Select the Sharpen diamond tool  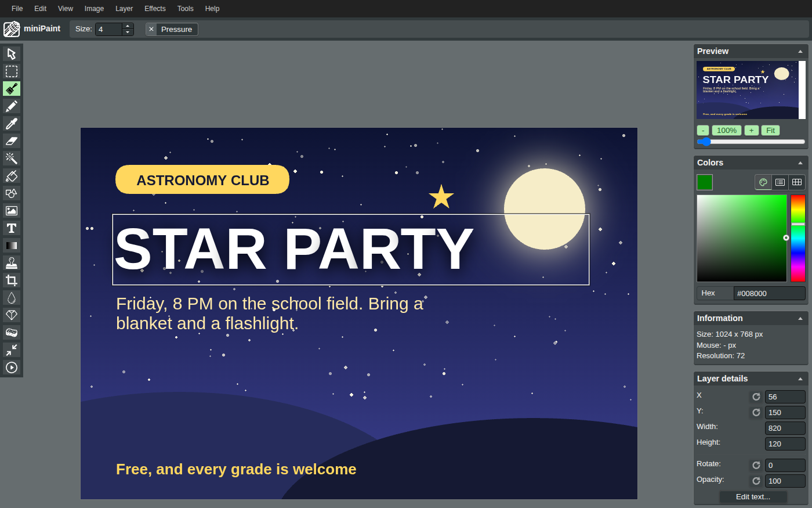12,315
